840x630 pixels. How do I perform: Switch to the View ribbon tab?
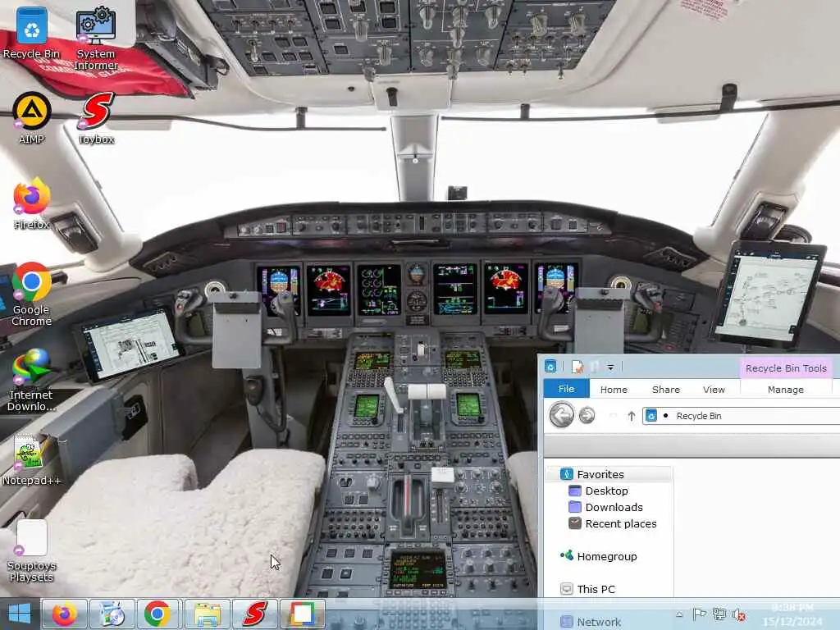tap(714, 390)
